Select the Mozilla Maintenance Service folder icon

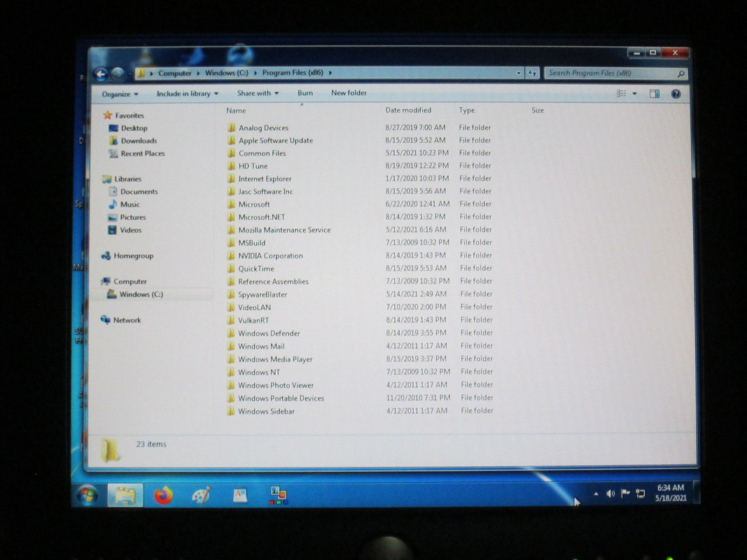[x=232, y=230]
